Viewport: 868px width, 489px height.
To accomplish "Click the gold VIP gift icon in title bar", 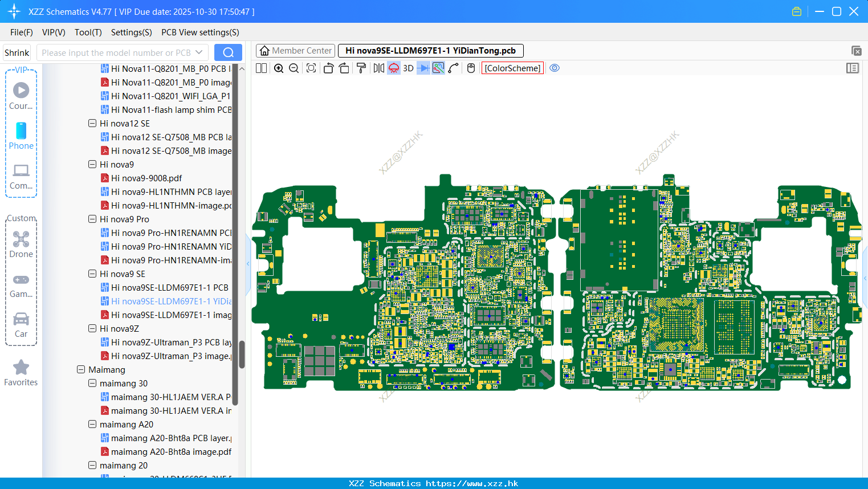I will coord(797,11).
